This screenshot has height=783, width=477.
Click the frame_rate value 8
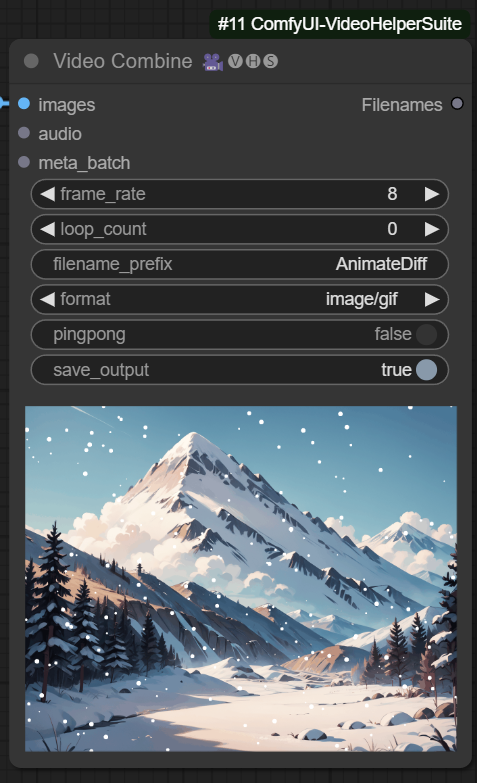392,194
